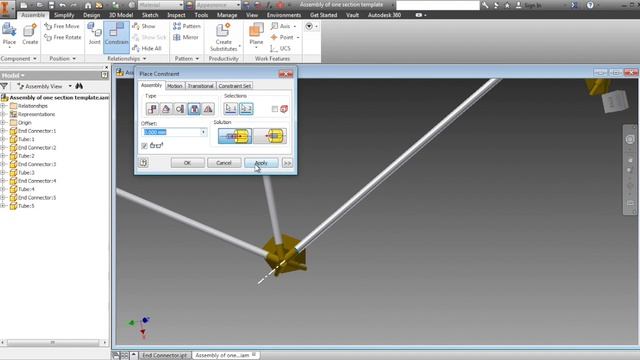Click the UCS tool

(x=280, y=49)
